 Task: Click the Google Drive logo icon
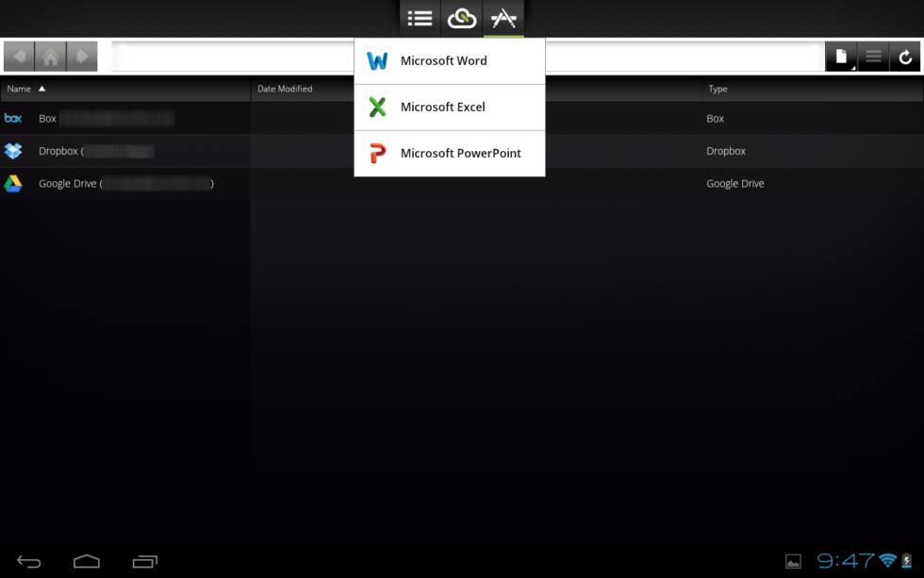pos(13,184)
